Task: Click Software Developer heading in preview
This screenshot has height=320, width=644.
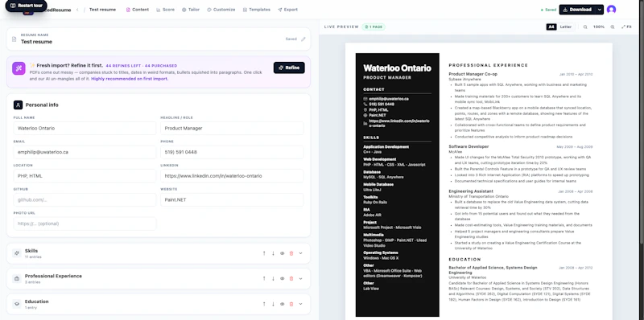Action: 469,146
